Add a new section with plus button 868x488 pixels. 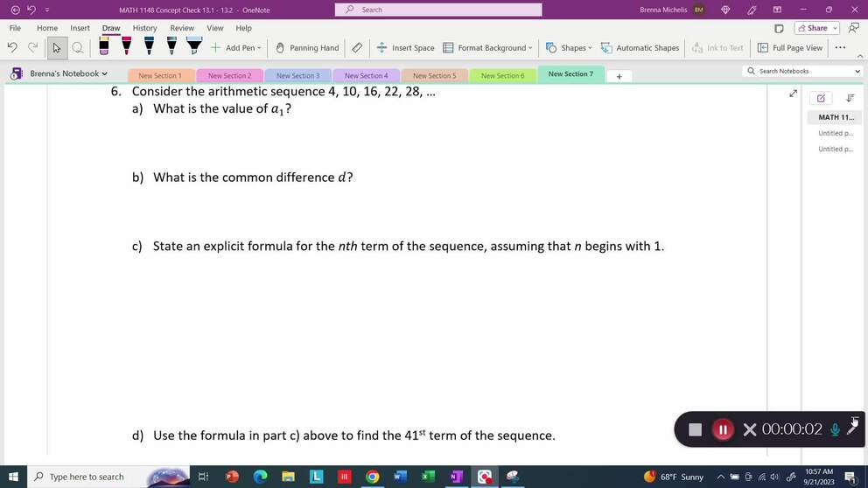pyautogui.click(x=619, y=76)
